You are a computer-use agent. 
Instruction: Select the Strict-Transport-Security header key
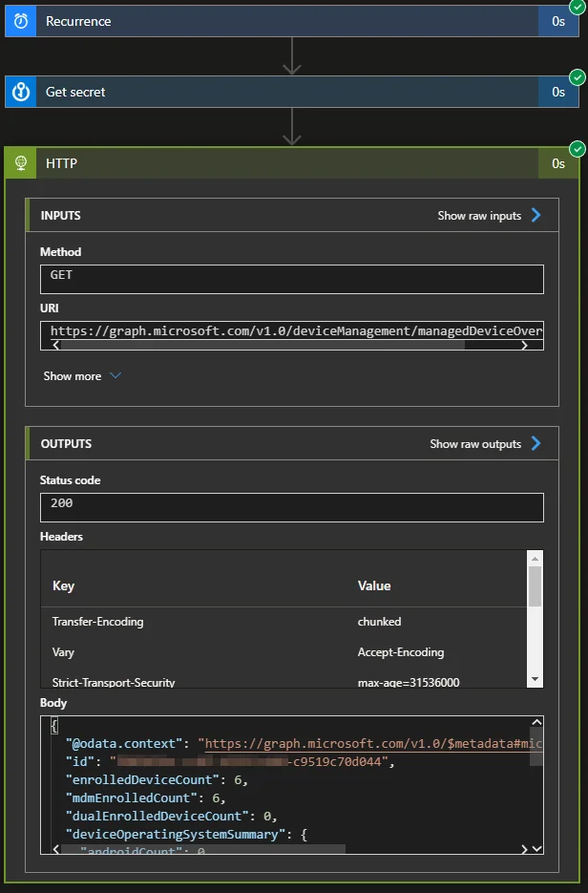point(114,682)
